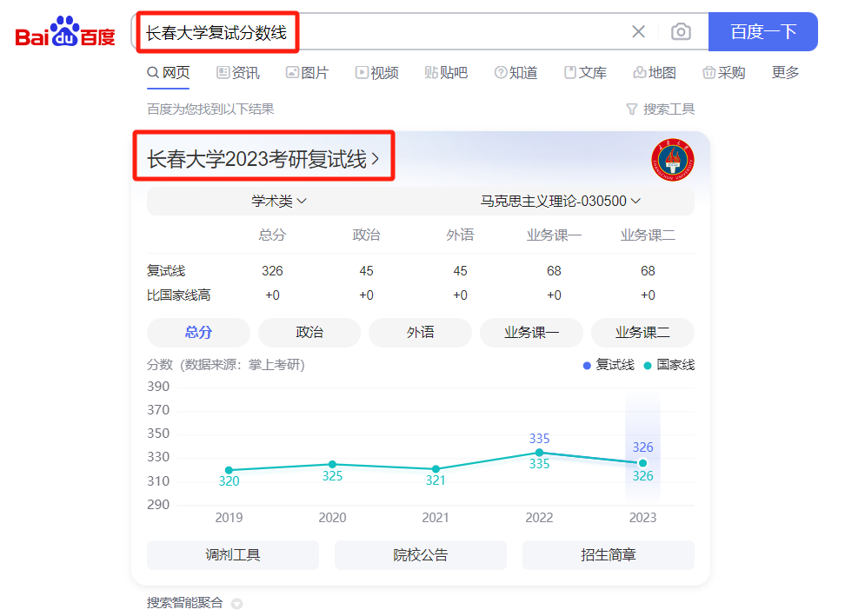Image resolution: width=845 pixels, height=616 pixels.
Task: Expand the 马克思主义理论-030500 dropdown
Action: click(x=561, y=202)
